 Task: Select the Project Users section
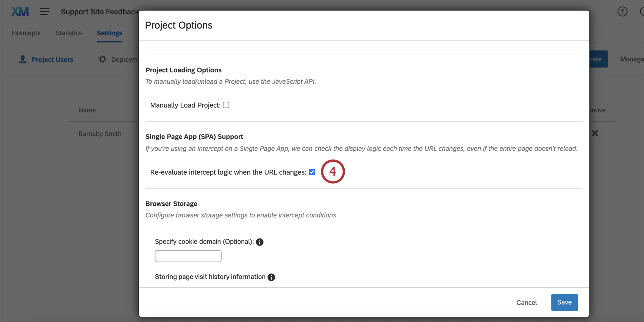(52, 59)
